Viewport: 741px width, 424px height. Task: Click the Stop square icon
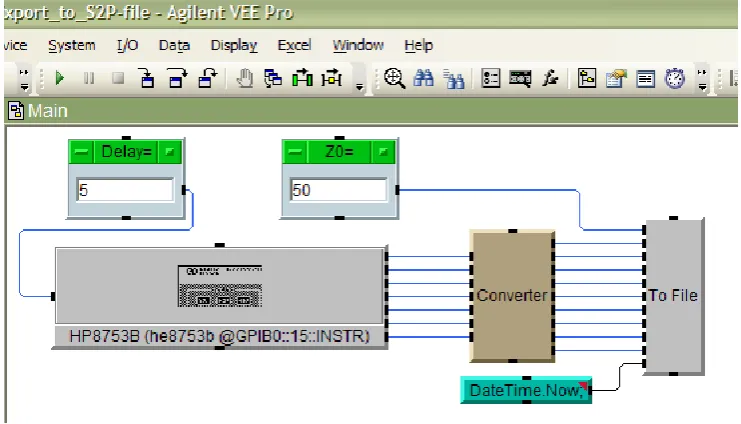(118, 78)
